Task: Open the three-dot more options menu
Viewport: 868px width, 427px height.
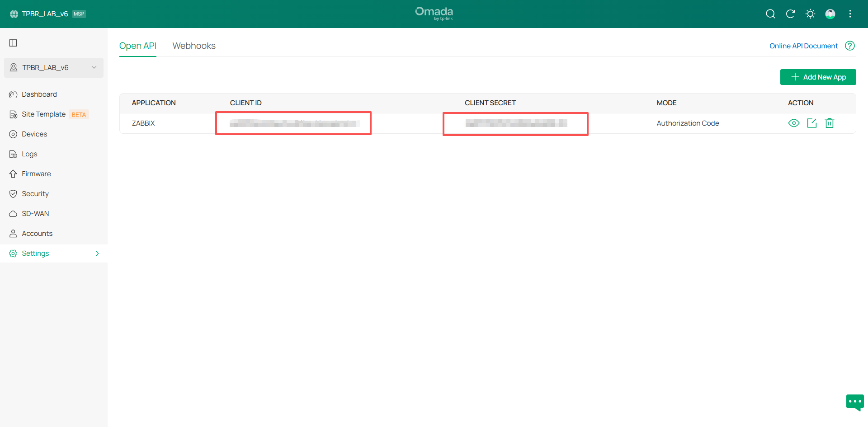Action: pos(850,14)
